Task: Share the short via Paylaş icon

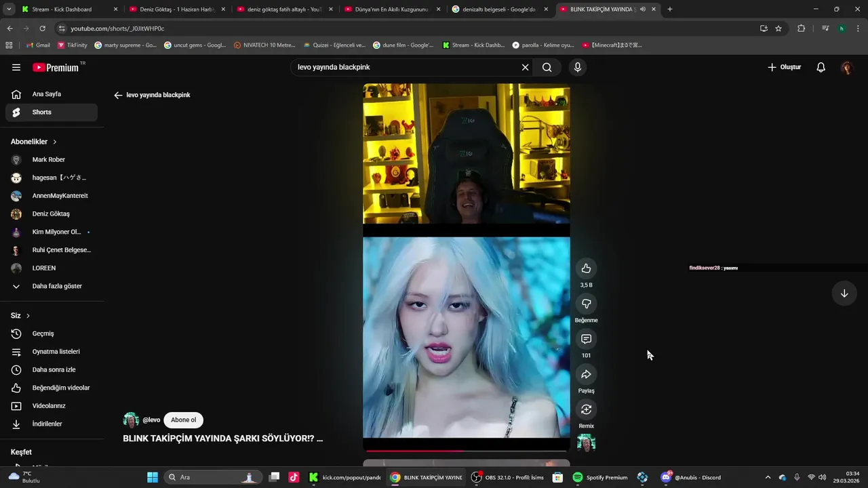Action: tap(587, 374)
